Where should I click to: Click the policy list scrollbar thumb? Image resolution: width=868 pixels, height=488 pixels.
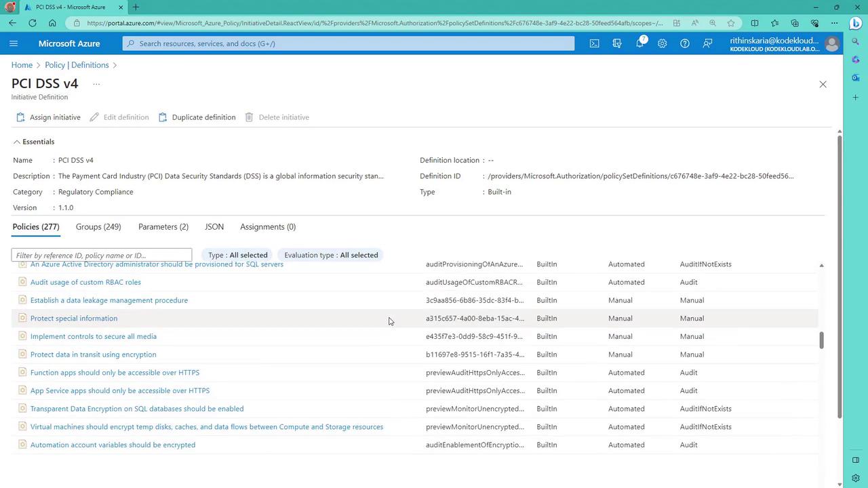click(821, 340)
